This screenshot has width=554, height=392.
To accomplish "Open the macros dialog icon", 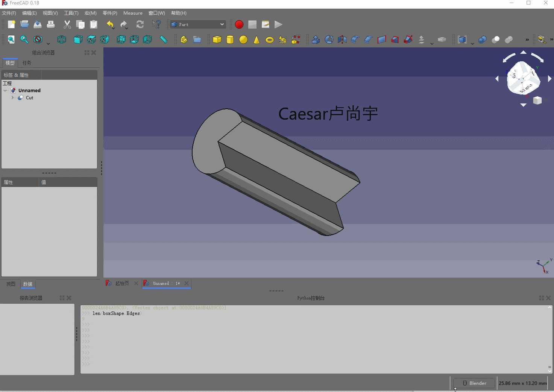I will point(266,24).
